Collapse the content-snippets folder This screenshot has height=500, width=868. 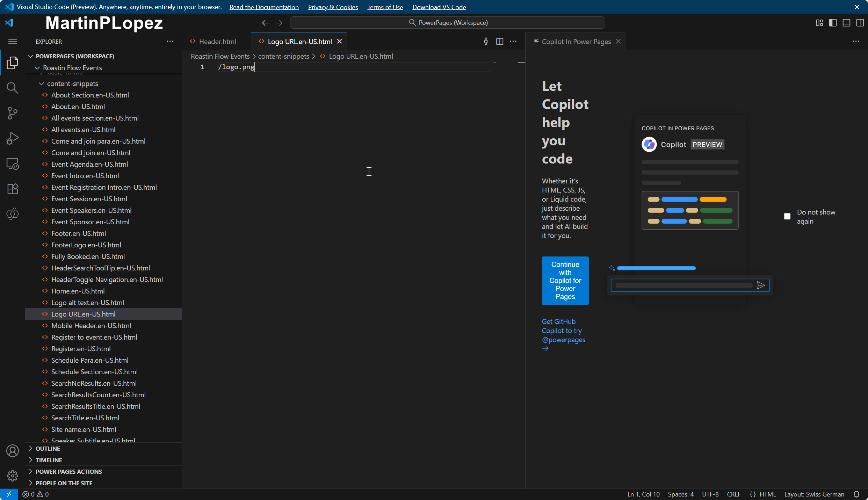coord(72,84)
